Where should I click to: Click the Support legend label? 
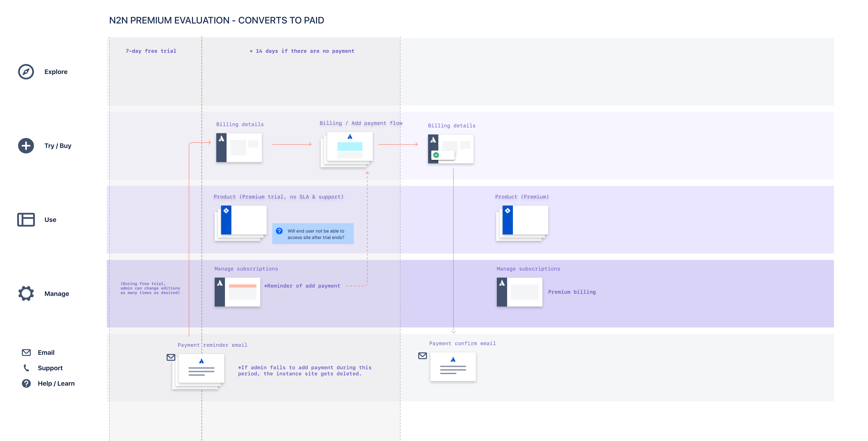pyautogui.click(x=50, y=368)
